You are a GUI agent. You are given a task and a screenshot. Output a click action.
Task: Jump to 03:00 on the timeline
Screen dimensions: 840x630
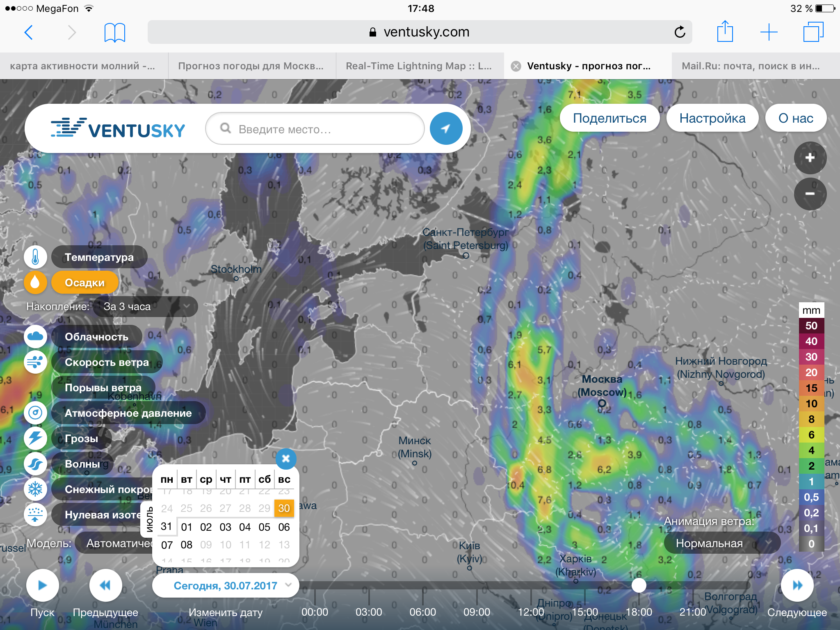click(369, 612)
